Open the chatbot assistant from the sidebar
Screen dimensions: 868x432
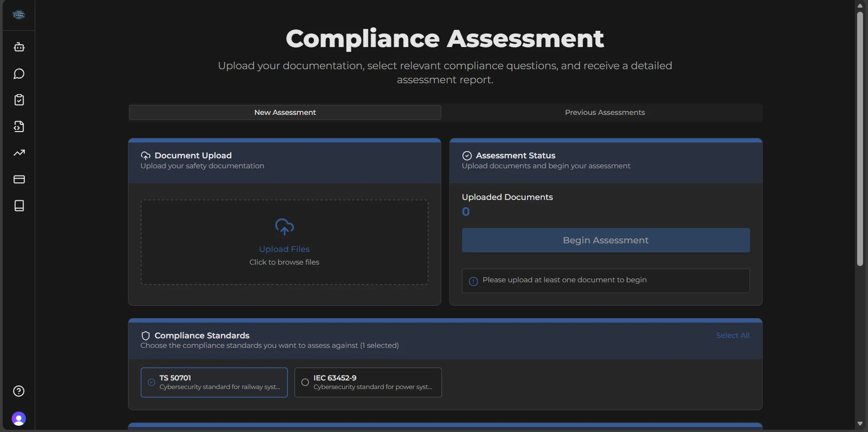(x=19, y=47)
